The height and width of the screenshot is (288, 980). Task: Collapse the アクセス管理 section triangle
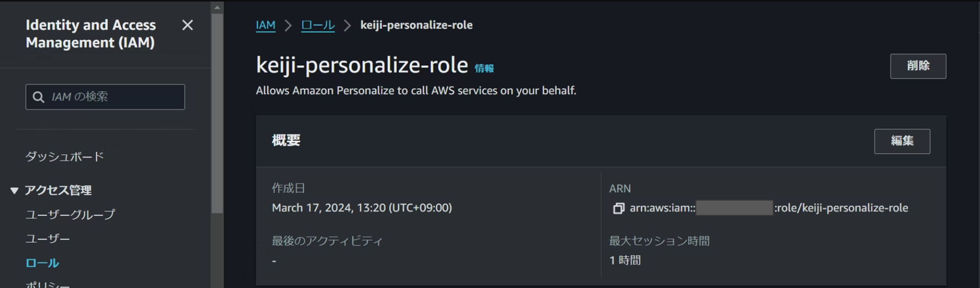(x=14, y=191)
